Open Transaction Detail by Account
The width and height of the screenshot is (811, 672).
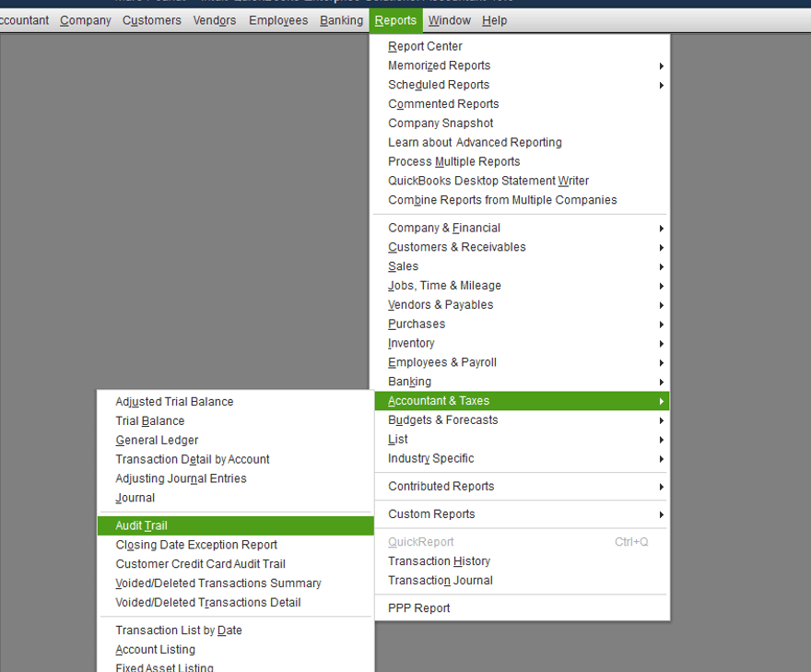235,459
